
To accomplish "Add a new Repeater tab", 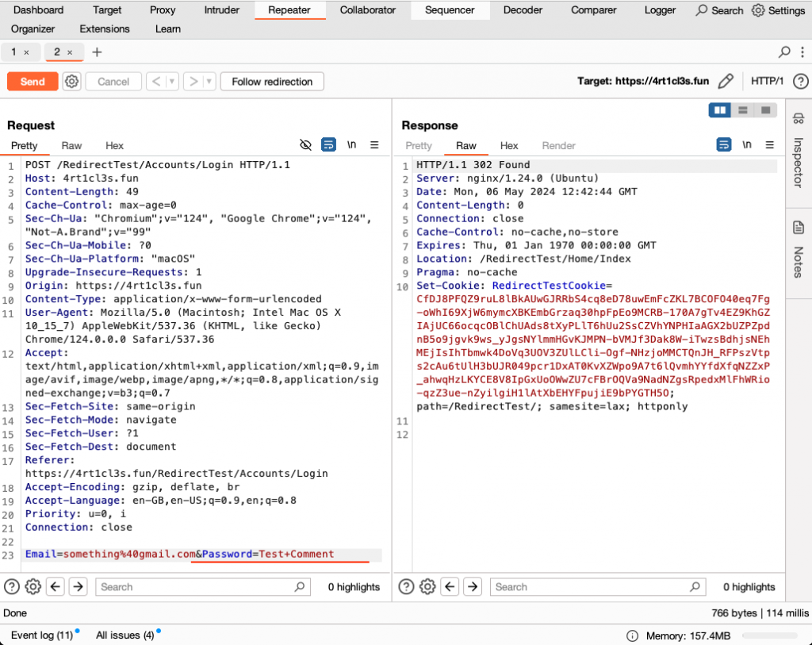I will click(97, 52).
